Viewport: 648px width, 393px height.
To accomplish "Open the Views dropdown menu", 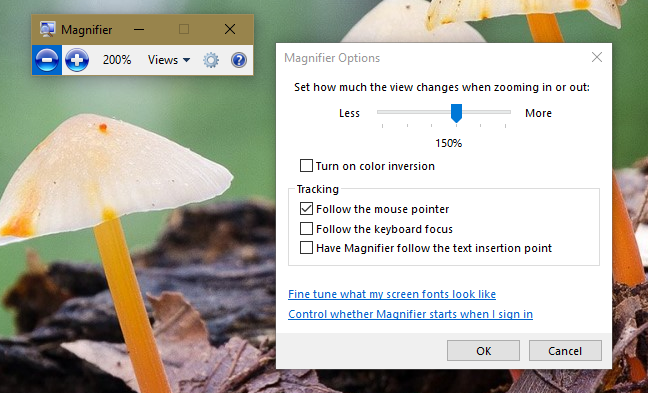I will 169,60.
